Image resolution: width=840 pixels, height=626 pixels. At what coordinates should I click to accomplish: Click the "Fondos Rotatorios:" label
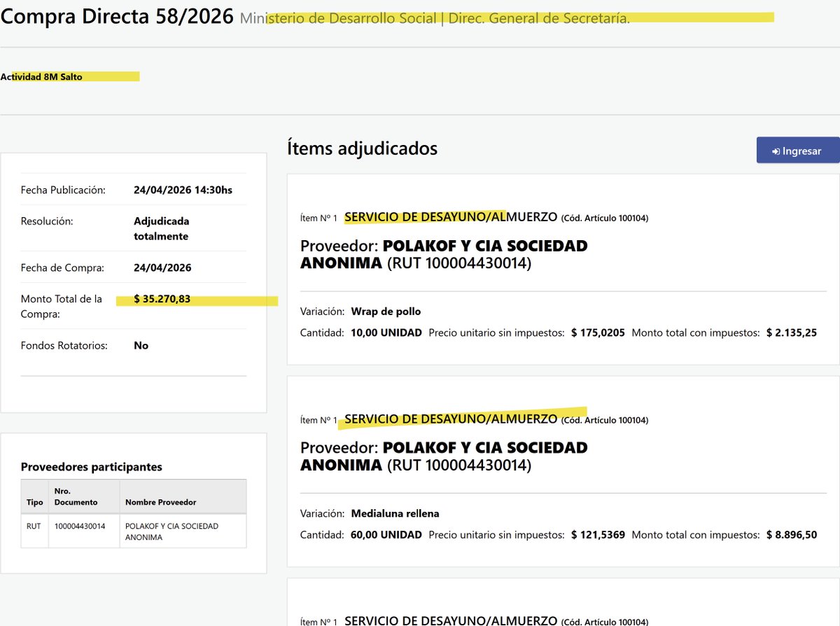(64, 345)
